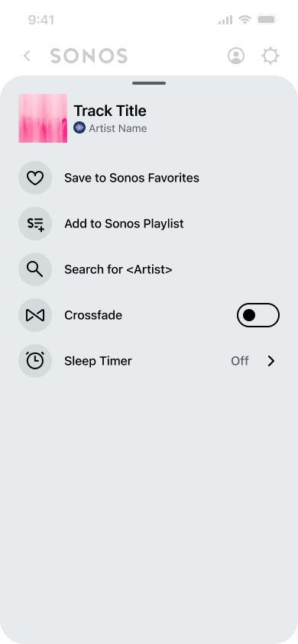Tap the music service icon beside Artist Name
Screen dimensions: 298x644
pos(79,128)
